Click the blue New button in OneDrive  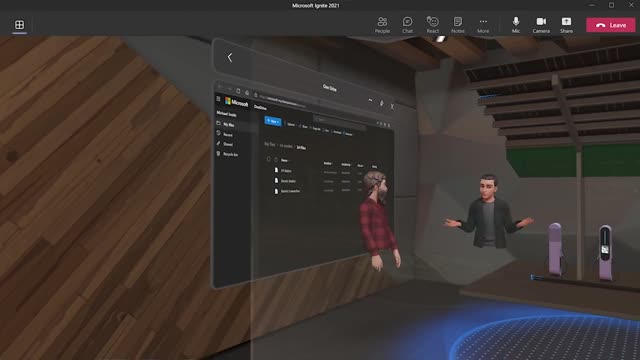[x=273, y=121]
